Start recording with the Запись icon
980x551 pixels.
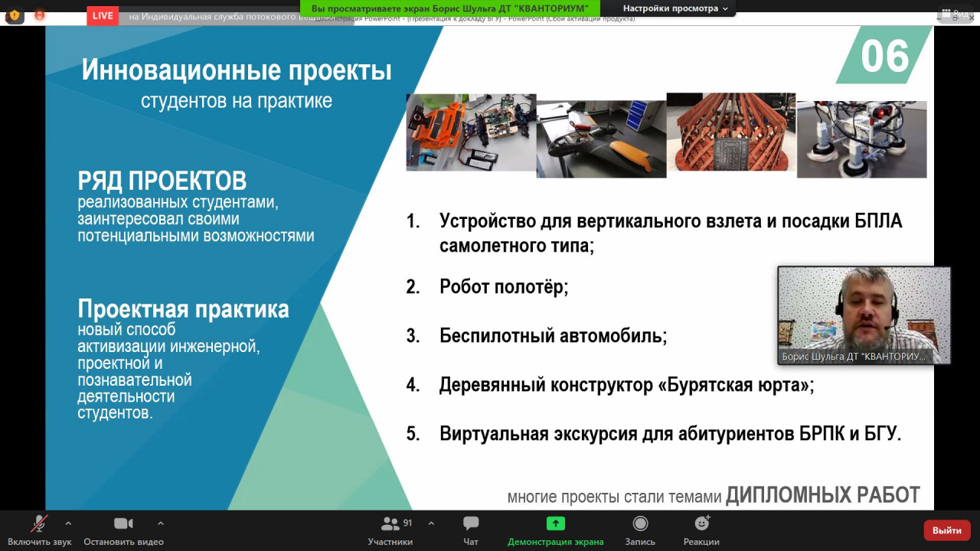point(640,524)
